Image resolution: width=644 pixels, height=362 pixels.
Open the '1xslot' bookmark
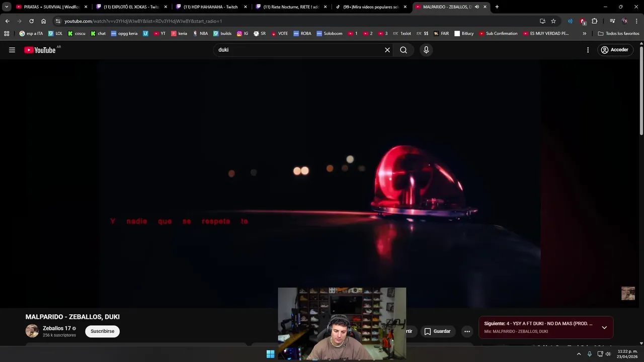(401, 34)
